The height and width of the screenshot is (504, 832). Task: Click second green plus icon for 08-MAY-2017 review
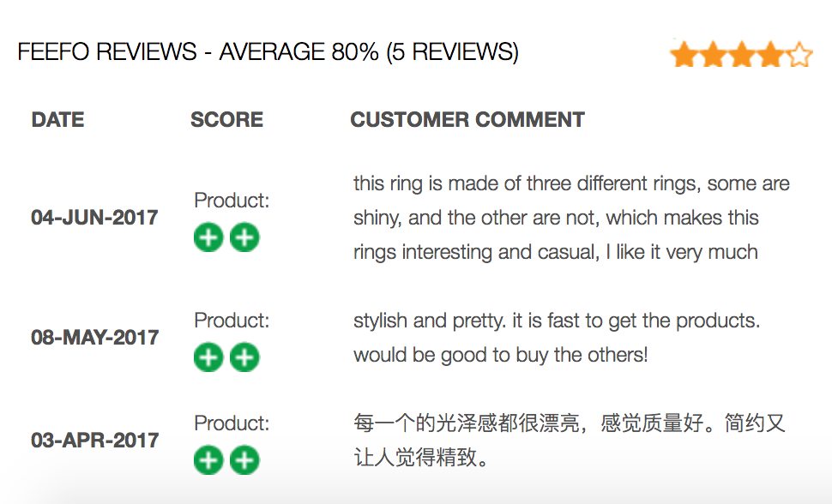pos(244,357)
